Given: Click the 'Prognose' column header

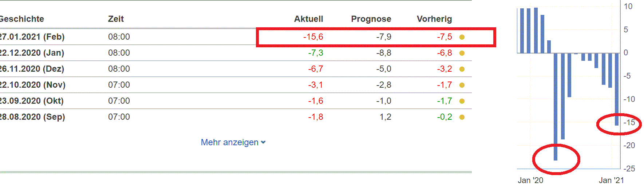Looking at the screenshot, I should (x=371, y=19).
